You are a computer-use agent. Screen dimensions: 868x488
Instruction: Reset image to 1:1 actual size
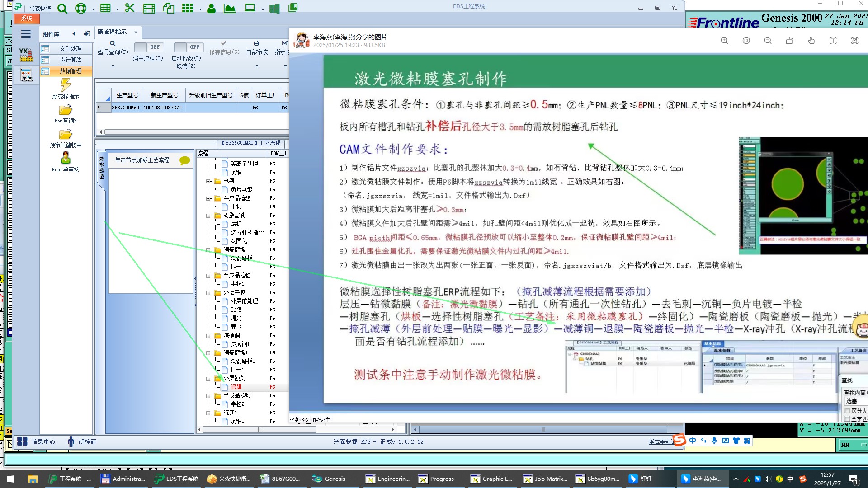746,41
